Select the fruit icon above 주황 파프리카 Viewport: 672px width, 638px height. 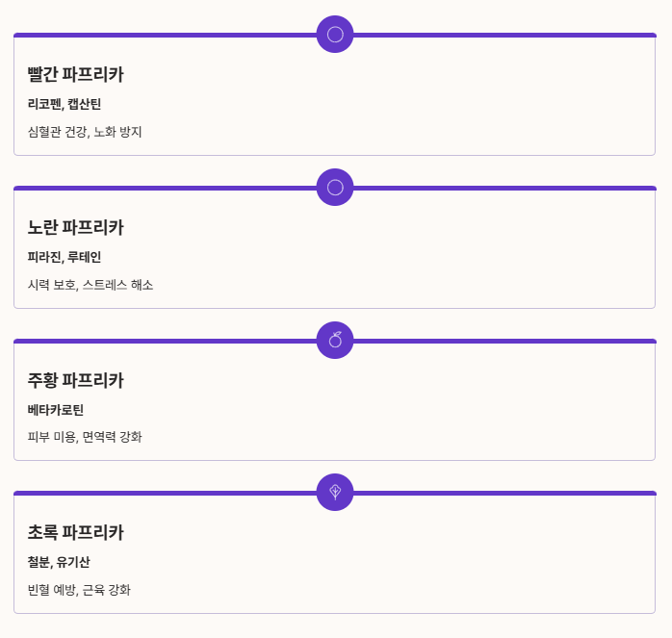[x=335, y=341]
